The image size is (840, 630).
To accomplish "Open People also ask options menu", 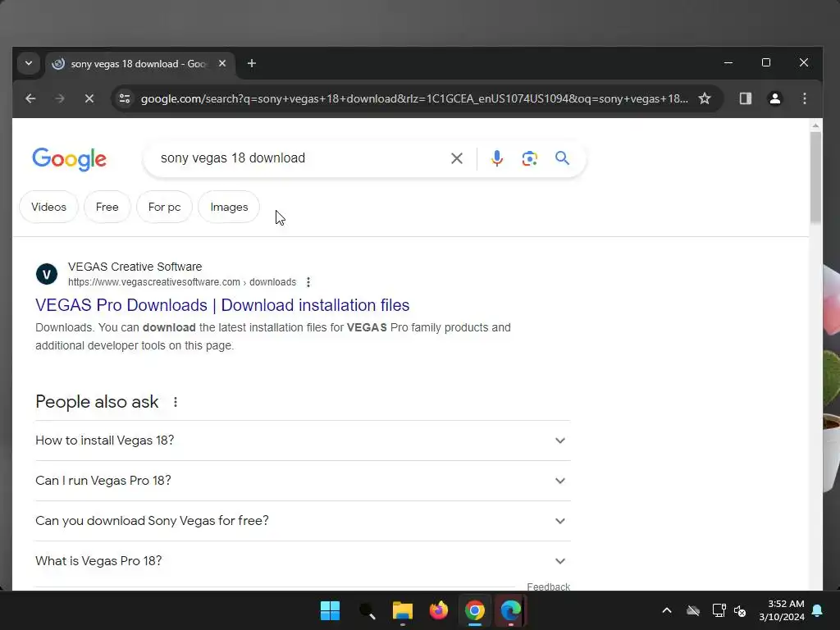I will [x=176, y=402].
